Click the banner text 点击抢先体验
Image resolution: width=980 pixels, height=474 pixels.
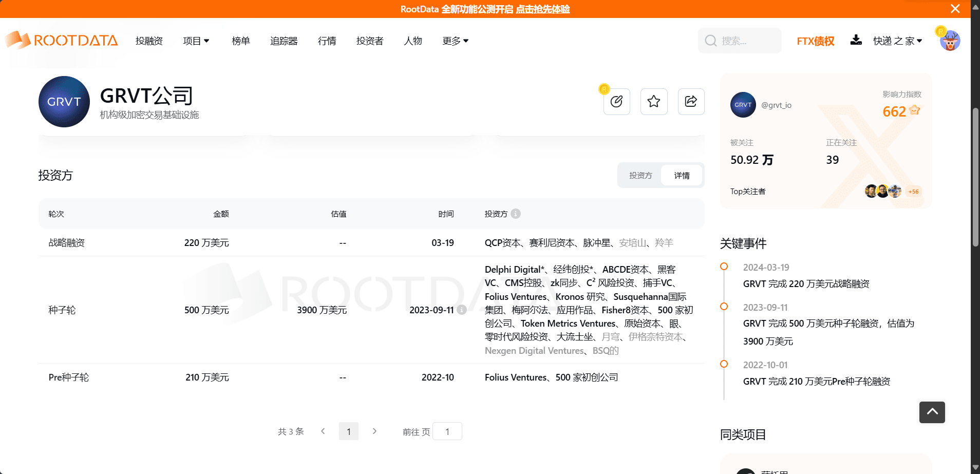click(542, 9)
